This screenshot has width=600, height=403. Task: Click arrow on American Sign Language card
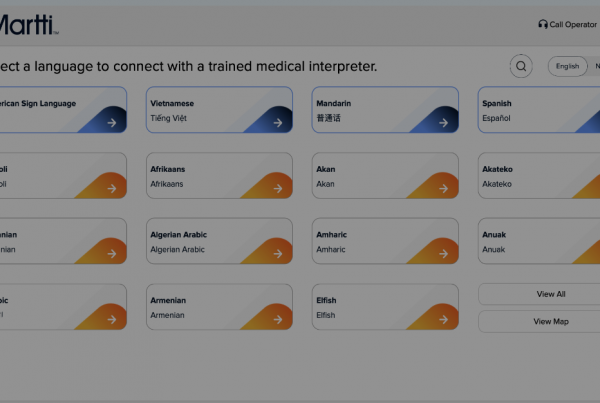112,123
